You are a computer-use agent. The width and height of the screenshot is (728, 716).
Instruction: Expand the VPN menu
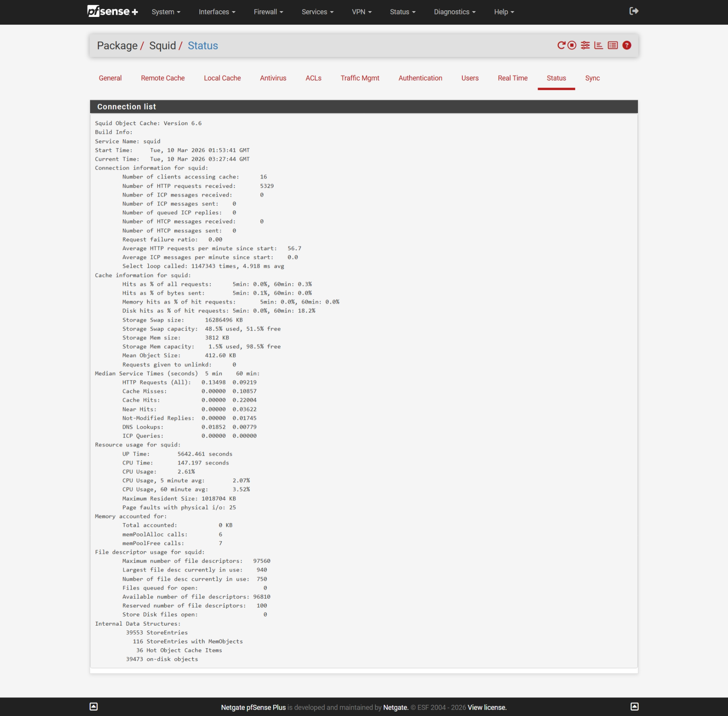point(361,12)
